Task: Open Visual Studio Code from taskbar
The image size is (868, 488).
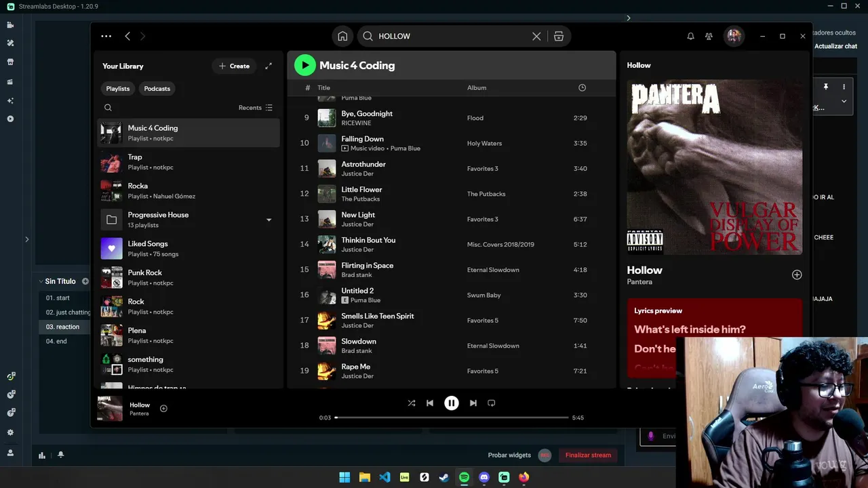Action: coord(384,477)
